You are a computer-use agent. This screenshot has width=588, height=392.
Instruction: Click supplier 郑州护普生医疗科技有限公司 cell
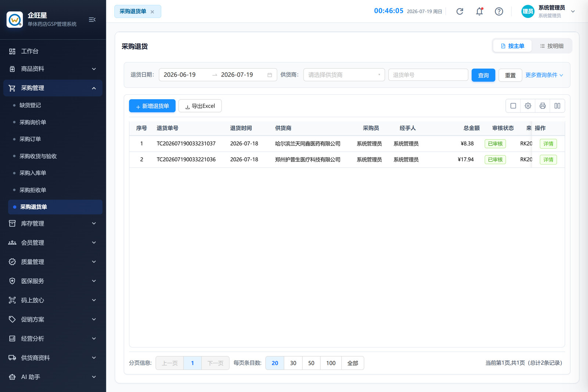(x=308, y=160)
